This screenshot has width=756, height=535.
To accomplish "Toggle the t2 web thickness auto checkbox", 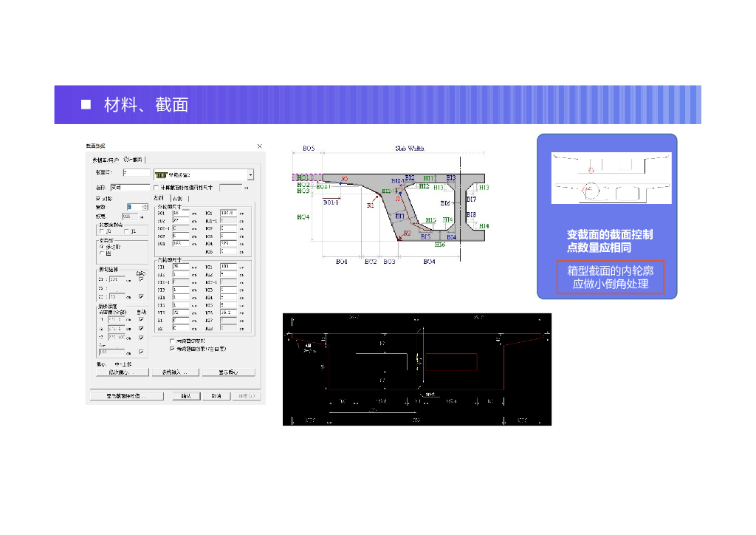I will 141,328.
